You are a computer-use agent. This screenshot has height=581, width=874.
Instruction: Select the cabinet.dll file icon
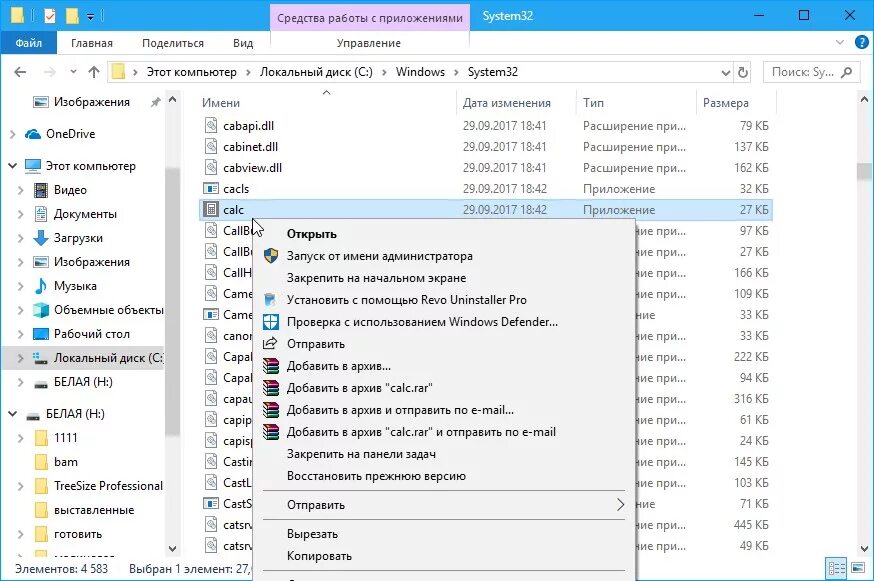click(x=211, y=147)
